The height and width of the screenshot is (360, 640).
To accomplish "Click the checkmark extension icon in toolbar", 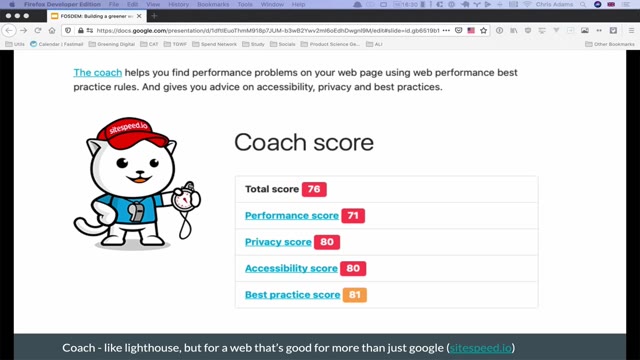I will pos(613,31).
